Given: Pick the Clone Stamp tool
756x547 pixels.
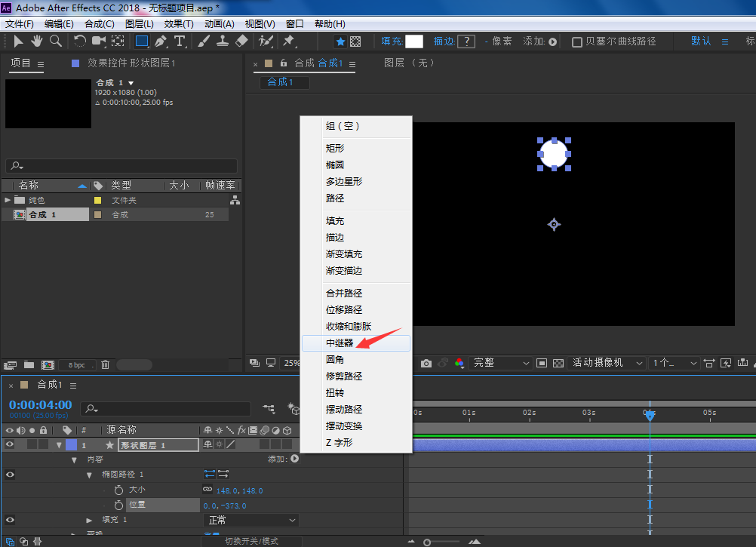Looking at the screenshot, I should pos(223,41).
